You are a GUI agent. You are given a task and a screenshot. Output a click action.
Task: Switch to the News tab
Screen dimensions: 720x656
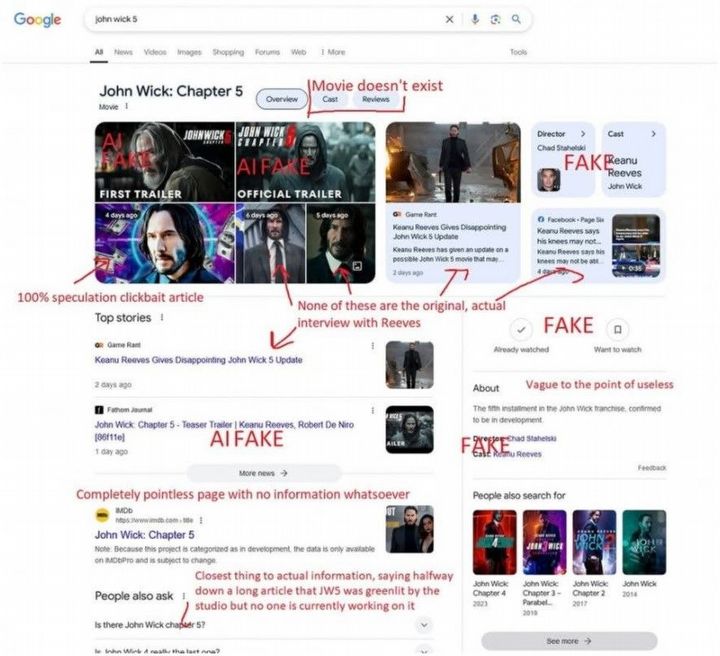[x=123, y=52]
